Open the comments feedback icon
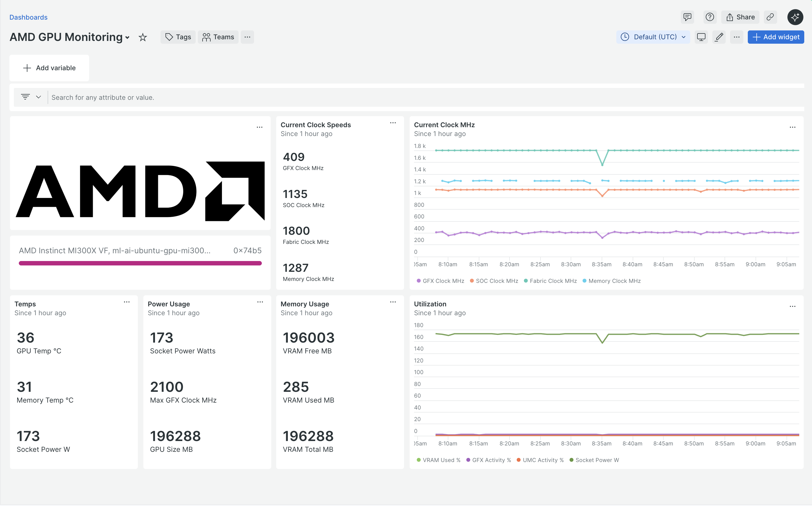The width and height of the screenshot is (812, 506). point(687,17)
